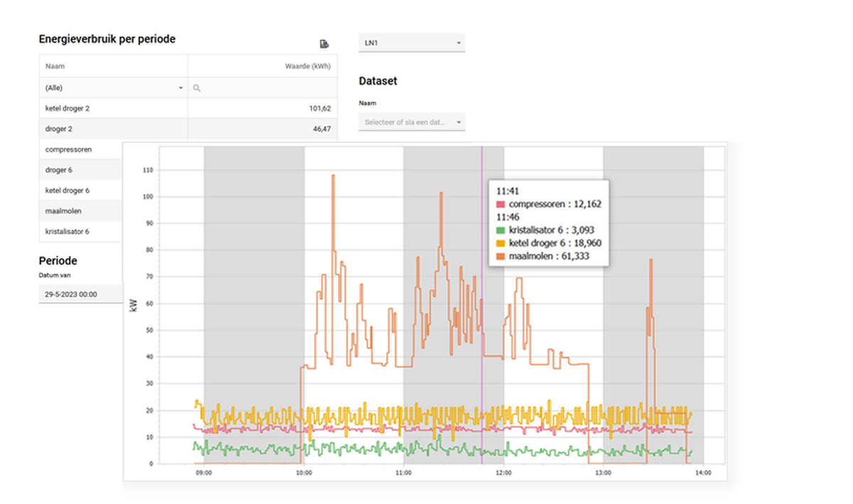Viewport: 853px width, 504px height.
Task: Click the value 101,62 cell
Action: tap(262, 109)
